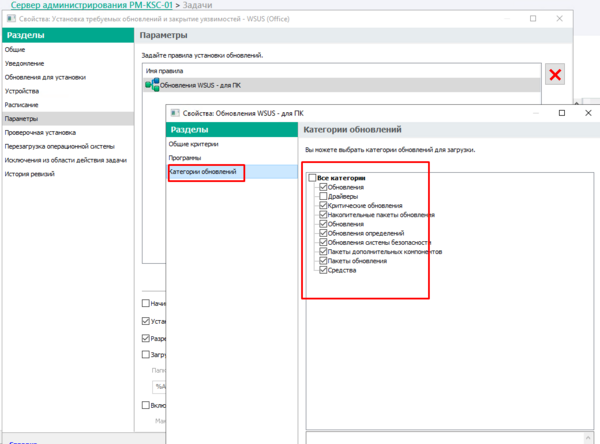600x444 pixels.
Task: Open Исключения из области действия задачи
Action: [66, 160]
